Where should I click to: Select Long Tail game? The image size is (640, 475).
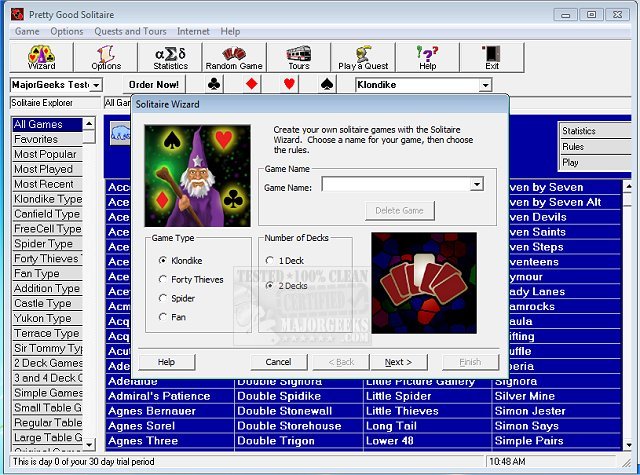coord(427,426)
